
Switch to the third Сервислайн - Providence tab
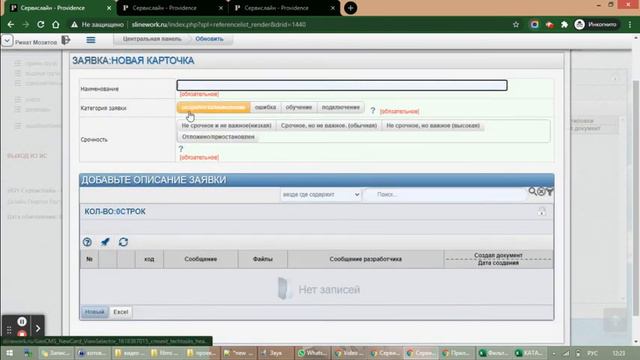283,8
